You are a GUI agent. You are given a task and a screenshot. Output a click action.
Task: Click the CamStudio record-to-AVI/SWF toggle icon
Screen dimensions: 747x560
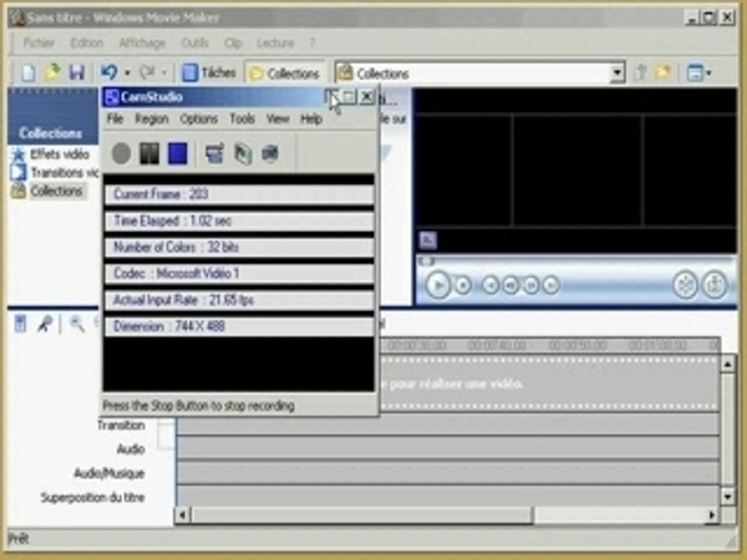[243, 153]
